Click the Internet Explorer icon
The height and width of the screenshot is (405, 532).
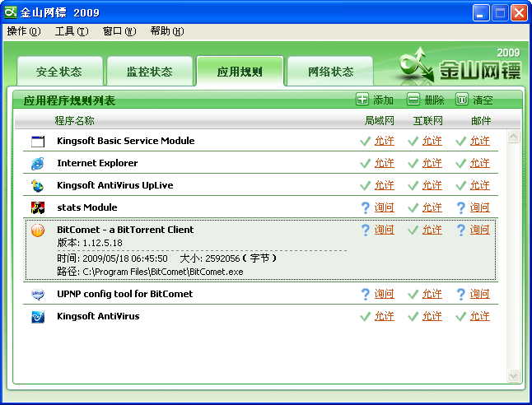(38, 164)
